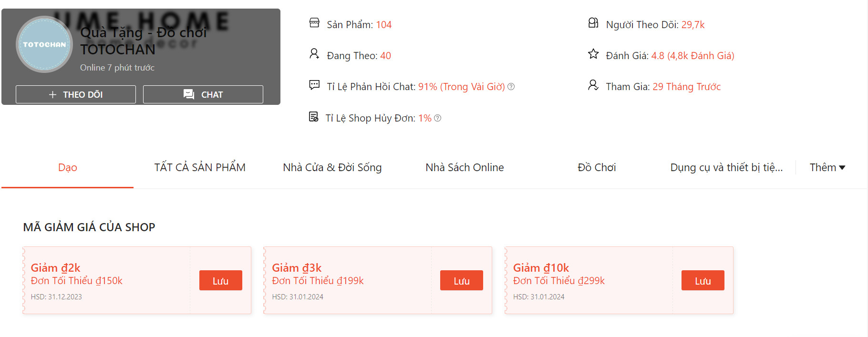Viewport: 868px width, 337px height.
Task: Click the chat response rate icon
Action: [x=314, y=85]
